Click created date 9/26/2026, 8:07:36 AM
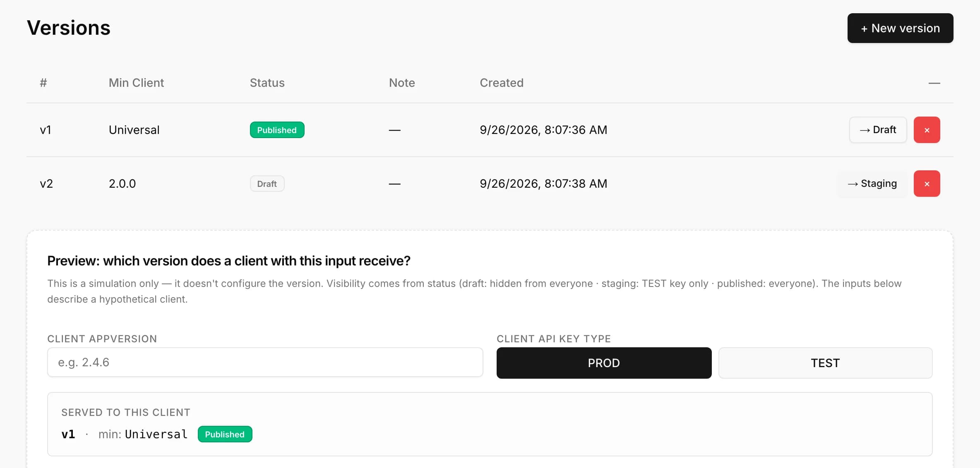 543,130
